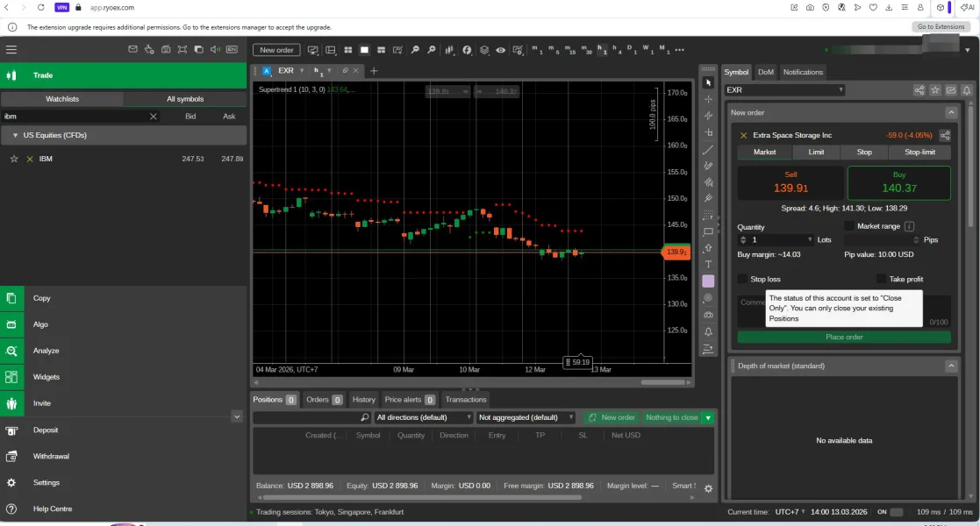
Task: Open the chart type candlestick icon
Action: coord(449,50)
